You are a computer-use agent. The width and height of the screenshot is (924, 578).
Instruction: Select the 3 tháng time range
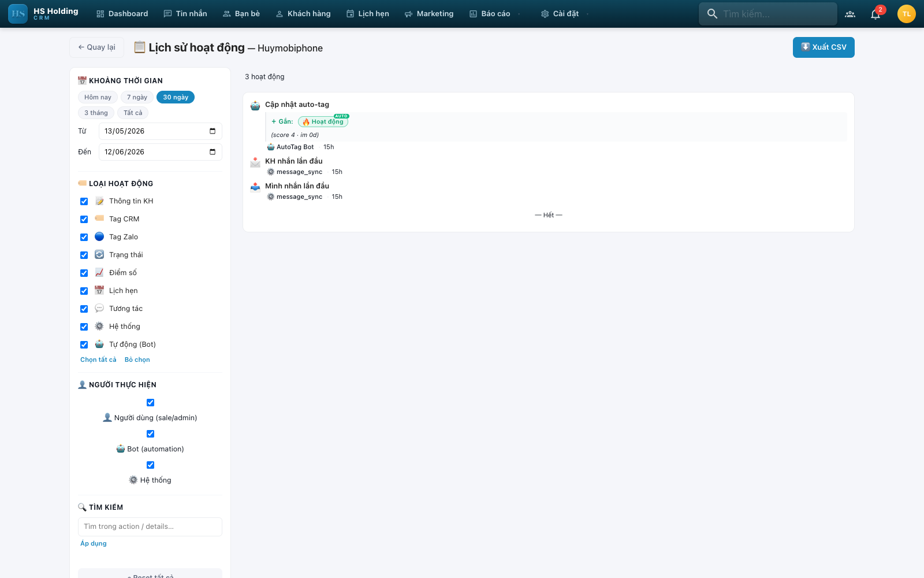96,113
